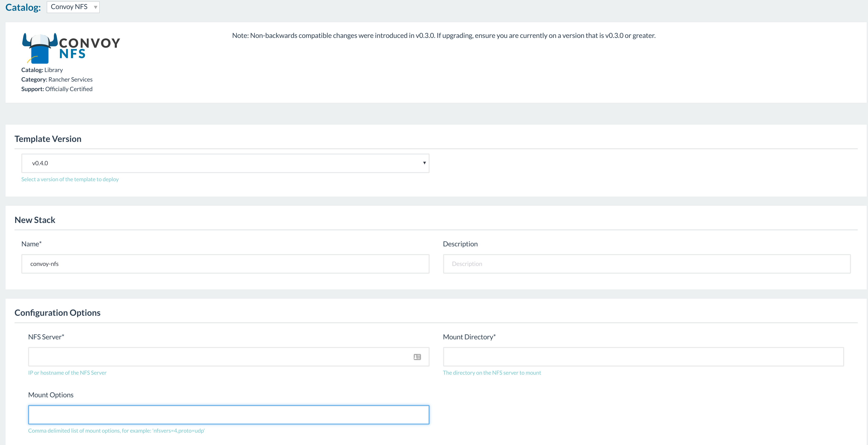Expand the v0.4.0 template version dropdown
The height and width of the screenshot is (445, 868).
click(x=225, y=163)
